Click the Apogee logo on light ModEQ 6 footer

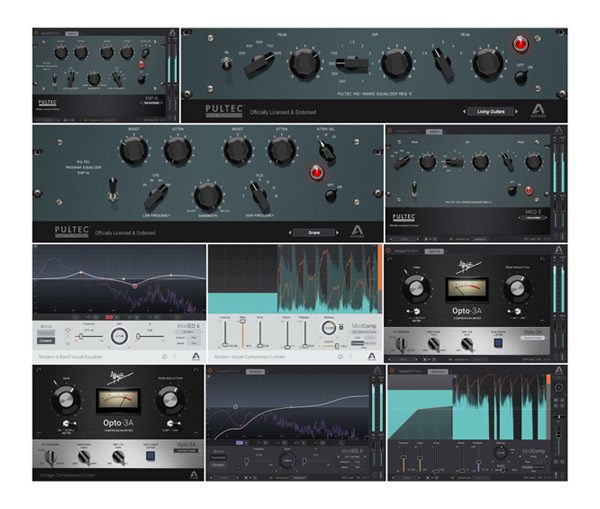click(x=196, y=357)
